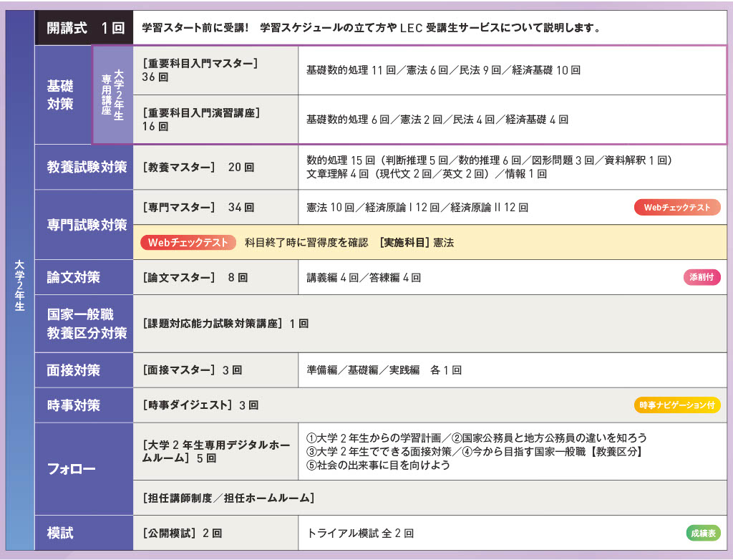
Task: Click [担任講師制度／担任ホームルーム] text
Action: pos(228,498)
